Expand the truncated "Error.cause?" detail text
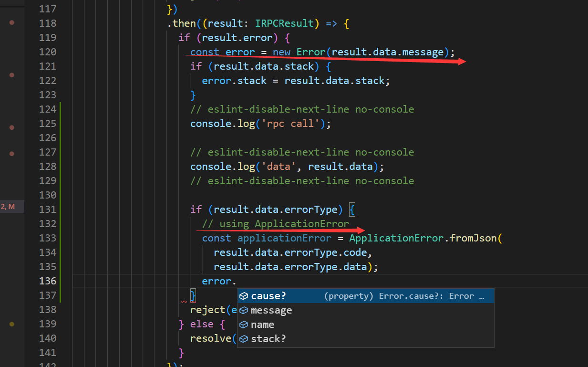Screen dimensions: 588x367 483,295
